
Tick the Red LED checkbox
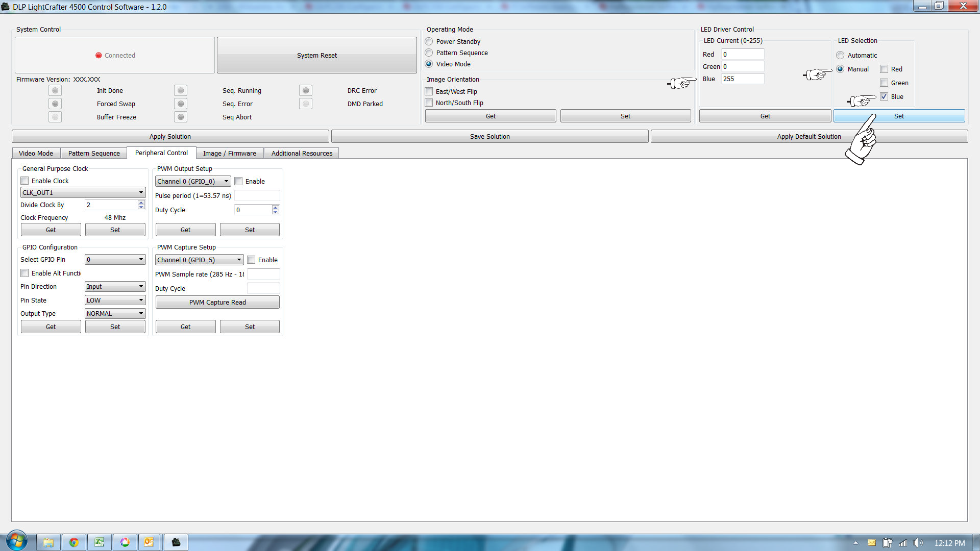pyautogui.click(x=884, y=69)
